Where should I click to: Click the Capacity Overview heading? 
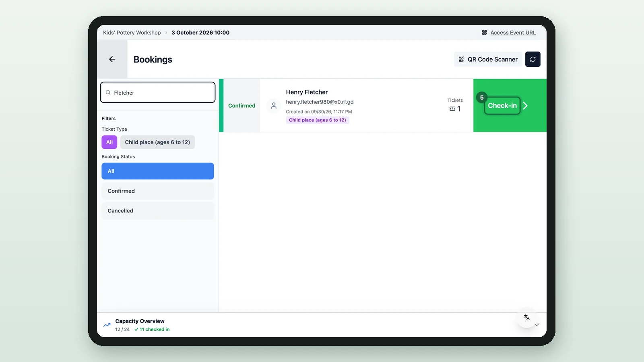coord(140,321)
